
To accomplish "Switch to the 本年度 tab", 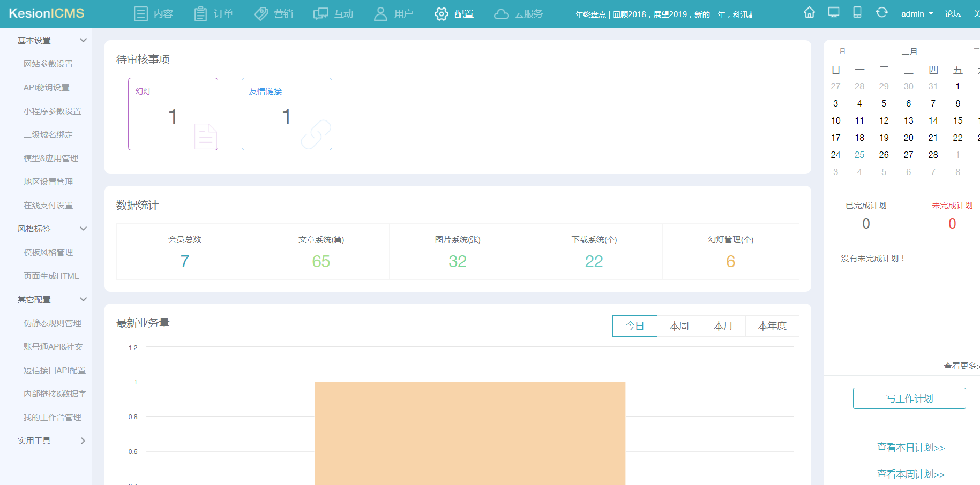I will pyautogui.click(x=772, y=325).
